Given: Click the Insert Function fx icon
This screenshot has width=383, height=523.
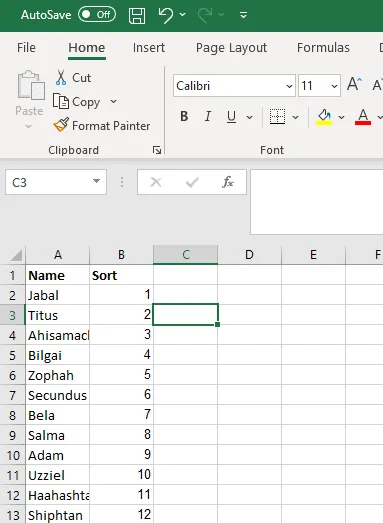Looking at the screenshot, I should 228,182.
